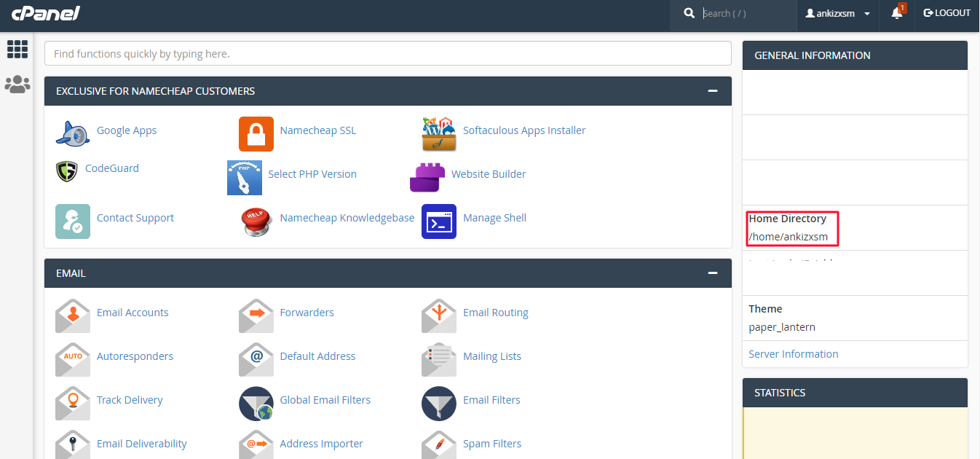This screenshot has width=980, height=459.
Task: Click the Email Filters funnel icon
Action: coord(439,404)
